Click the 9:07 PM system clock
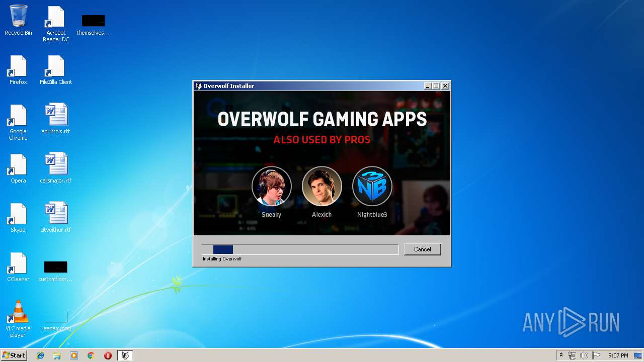The image size is (644, 362). click(x=618, y=355)
